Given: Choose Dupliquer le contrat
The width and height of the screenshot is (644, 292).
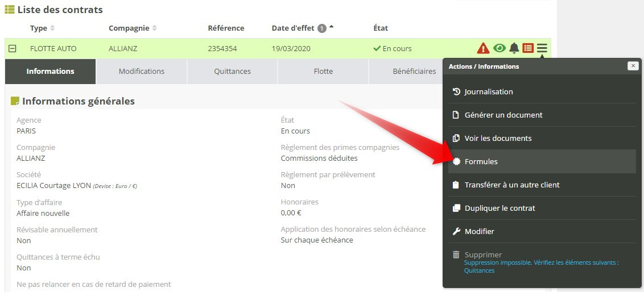Looking at the screenshot, I should click(499, 208).
